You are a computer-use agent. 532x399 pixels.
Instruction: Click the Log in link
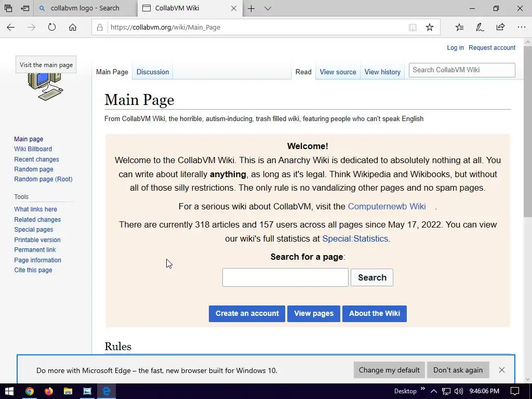[455, 47]
